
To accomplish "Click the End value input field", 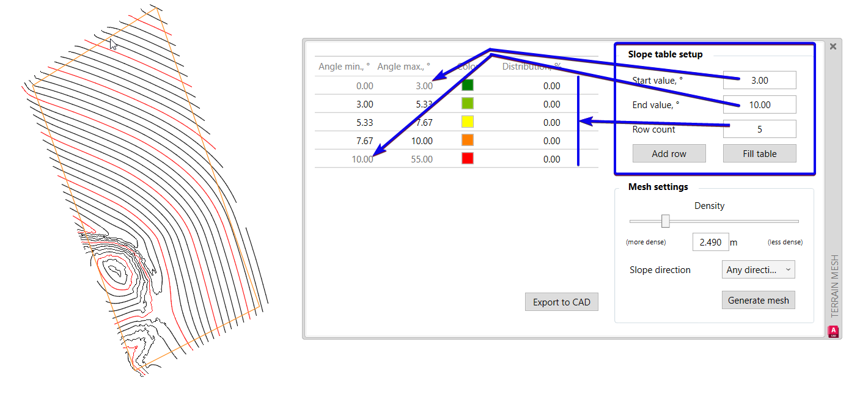I will pos(759,104).
